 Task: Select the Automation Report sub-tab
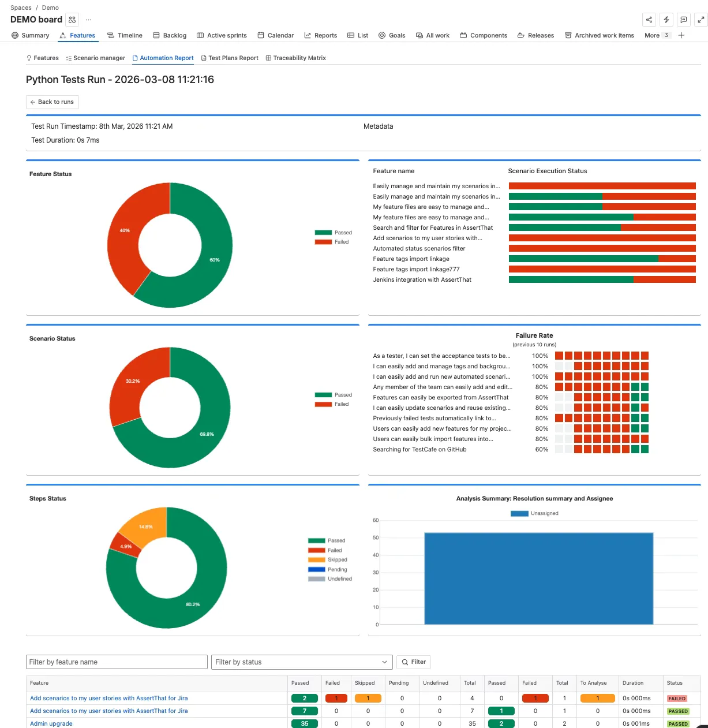(163, 58)
